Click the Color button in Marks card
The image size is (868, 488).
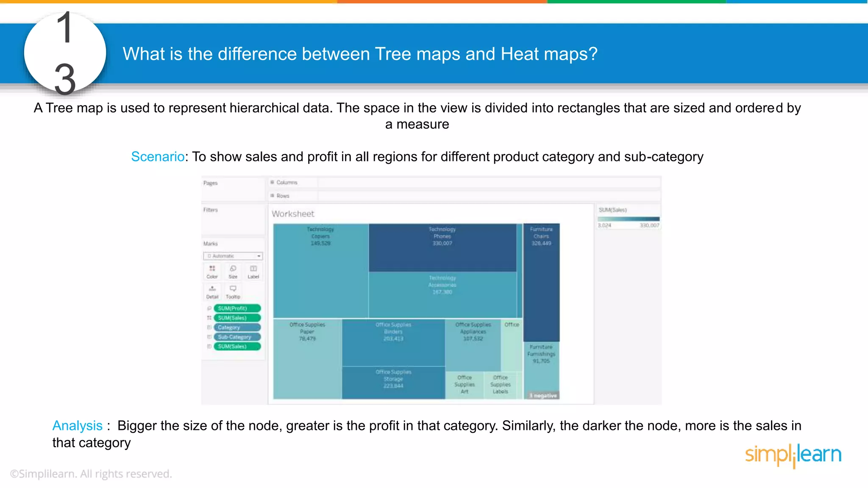[x=212, y=272]
